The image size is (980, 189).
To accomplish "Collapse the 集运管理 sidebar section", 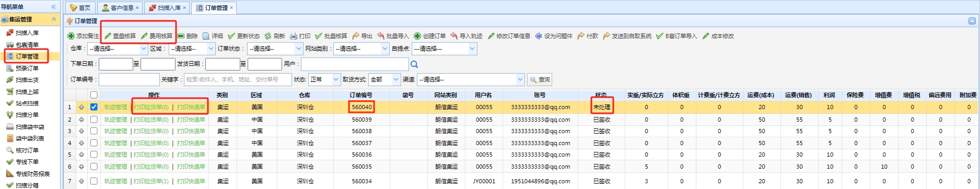I will pos(53,19).
